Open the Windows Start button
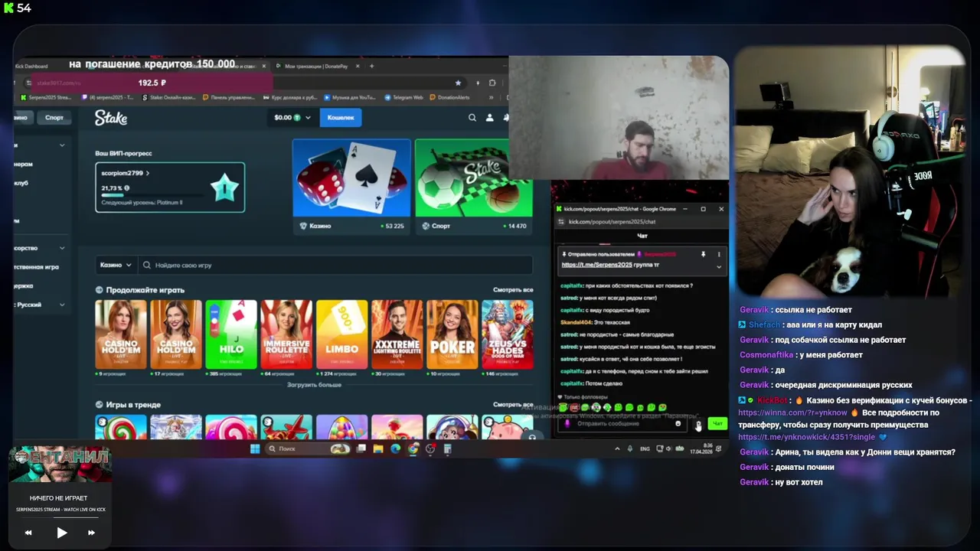 pos(255,449)
